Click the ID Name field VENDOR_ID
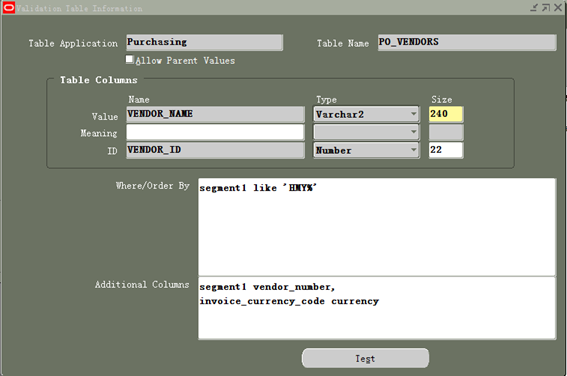The height and width of the screenshot is (376, 567). click(x=215, y=150)
